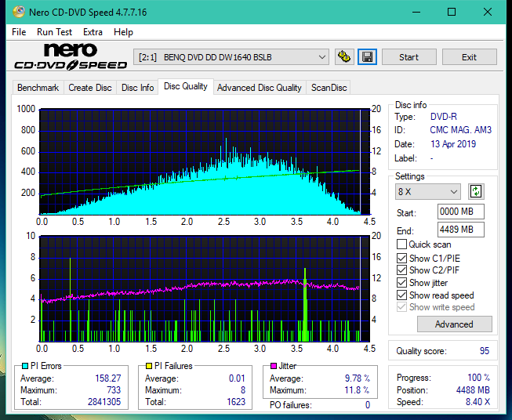Maximize the Nero CD-DVD Speed window
Viewport: 512px width, 420px height.
pyautogui.click(x=452, y=12)
